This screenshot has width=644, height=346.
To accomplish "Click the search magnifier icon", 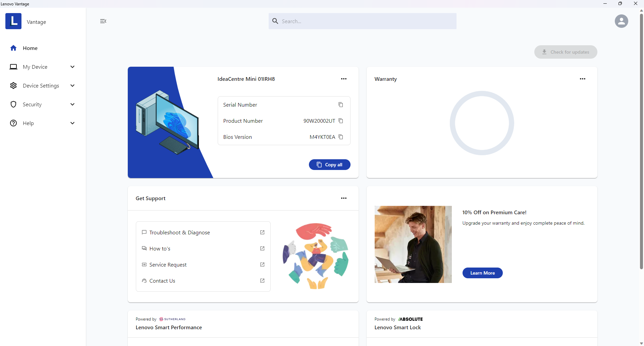I will click(x=275, y=21).
